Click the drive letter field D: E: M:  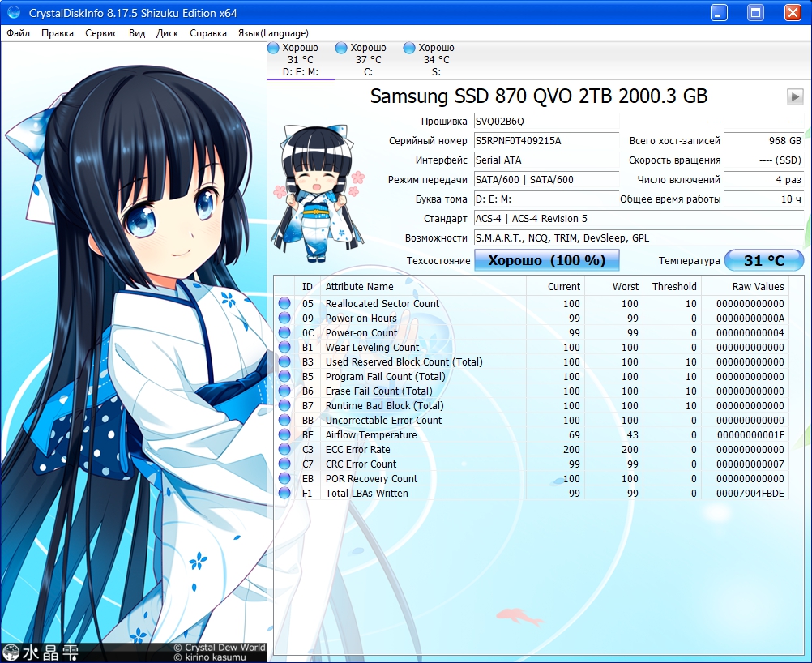[546, 199]
